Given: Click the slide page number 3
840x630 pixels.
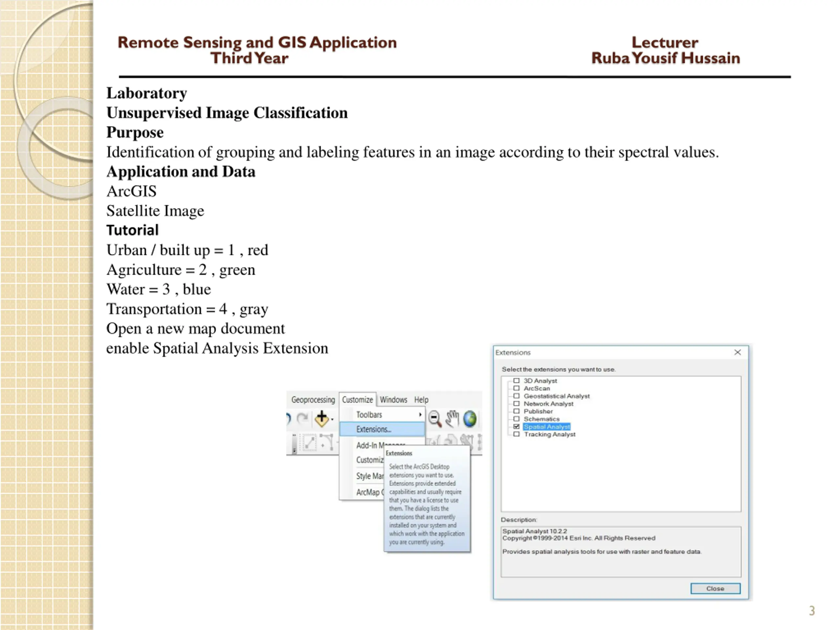Looking at the screenshot, I should (x=812, y=611).
